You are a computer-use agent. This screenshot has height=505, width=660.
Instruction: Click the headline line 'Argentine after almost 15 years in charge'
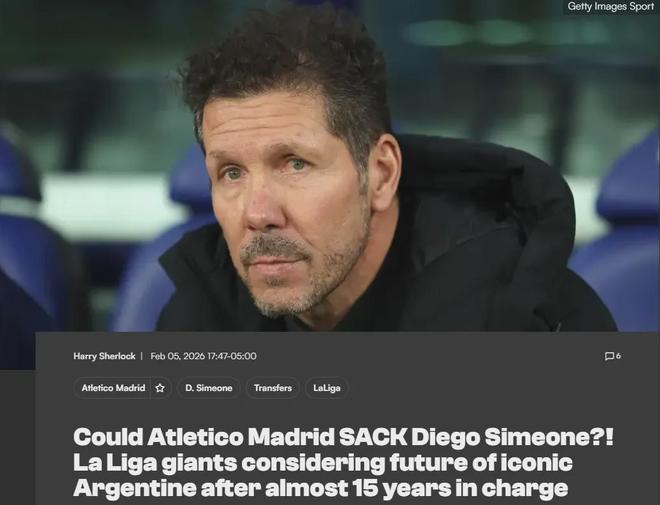[x=321, y=488]
